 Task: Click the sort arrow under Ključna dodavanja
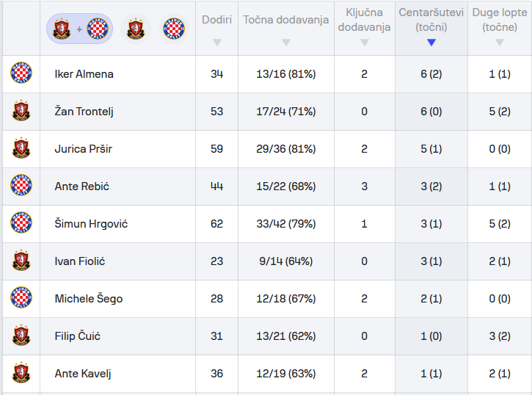point(364,42)
